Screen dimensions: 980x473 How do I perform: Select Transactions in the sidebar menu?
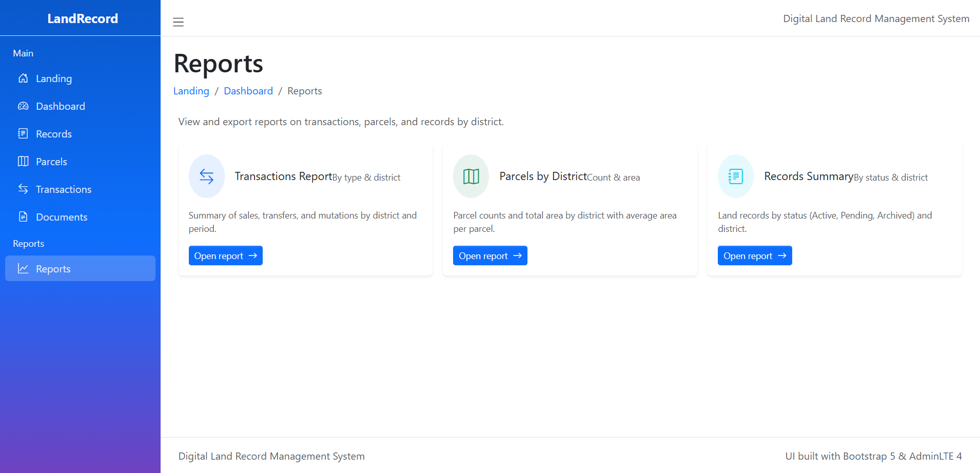pyautogui.click(x=64, y=189)
